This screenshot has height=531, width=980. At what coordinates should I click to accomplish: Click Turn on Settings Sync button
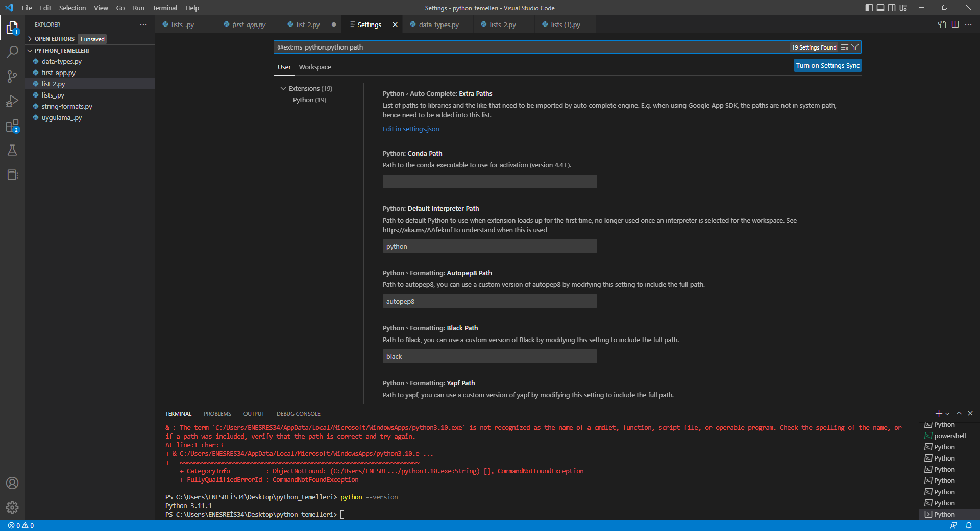[828, 65]
